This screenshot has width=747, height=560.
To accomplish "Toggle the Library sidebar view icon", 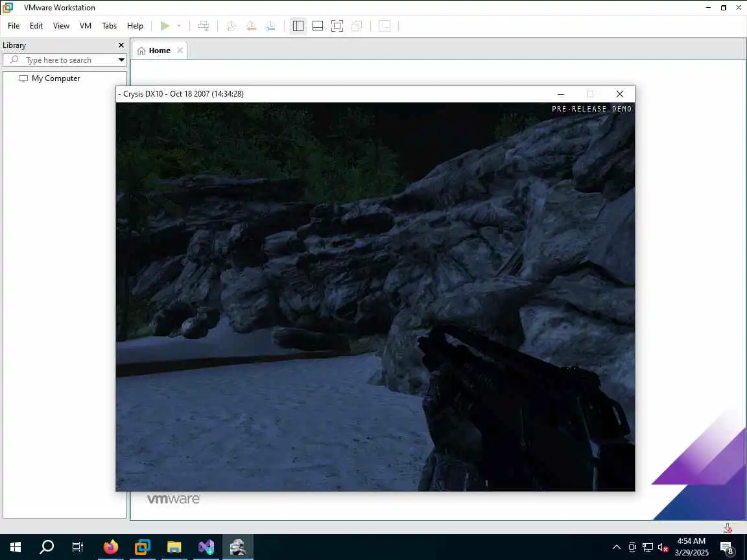I will click(298, 26).
